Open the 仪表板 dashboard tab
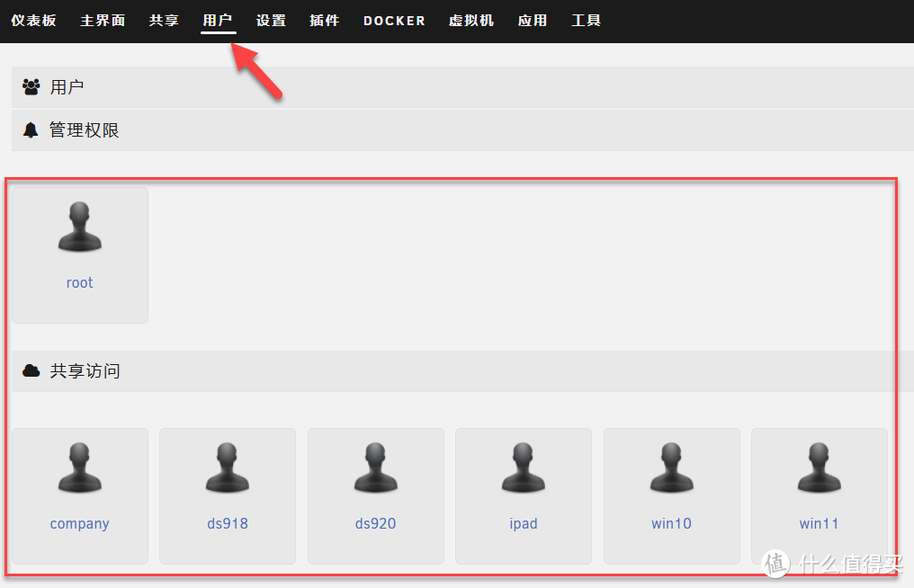The image size is (914, 588). pyautogui.click(x=33, y=21)
